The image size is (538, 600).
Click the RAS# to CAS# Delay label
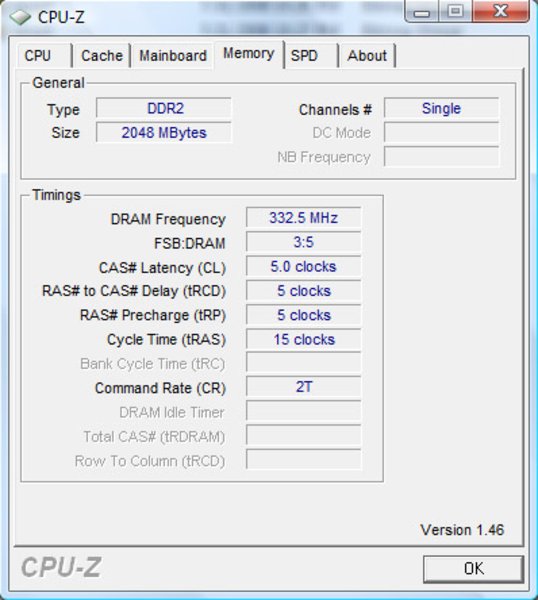tap(134, 291)
